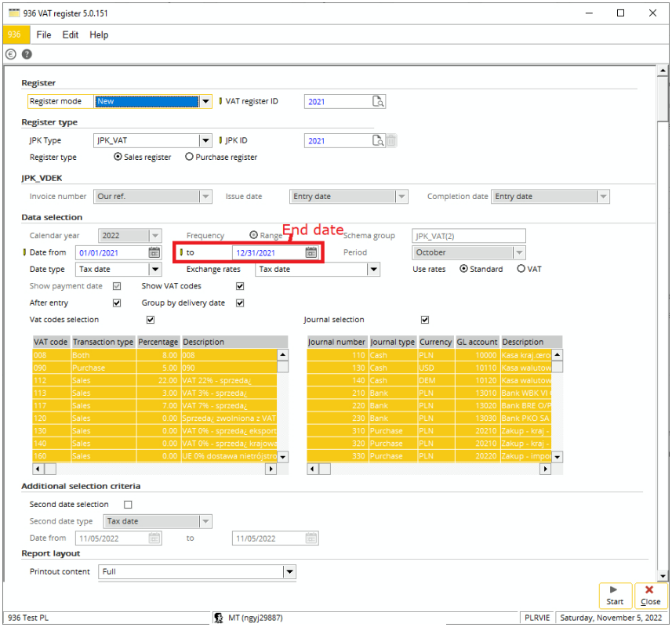Click the euro currency icon in toolbar
Viewport: 672px width, 627px height.
point(10,54)
